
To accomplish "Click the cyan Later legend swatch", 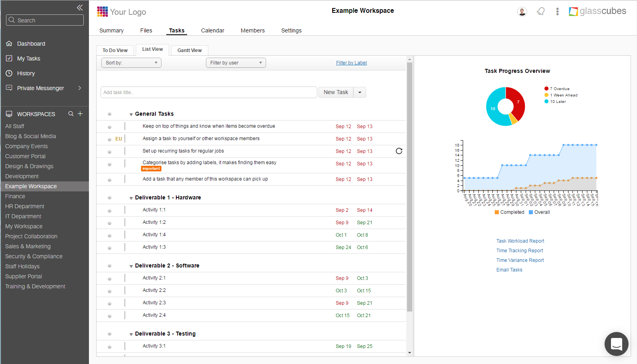I will pos(546,101).
